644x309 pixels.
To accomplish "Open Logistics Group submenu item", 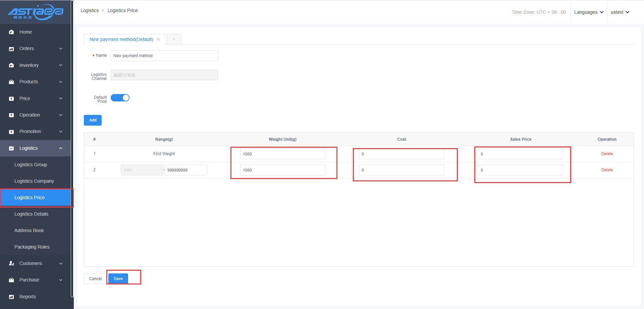I will 31,165.
